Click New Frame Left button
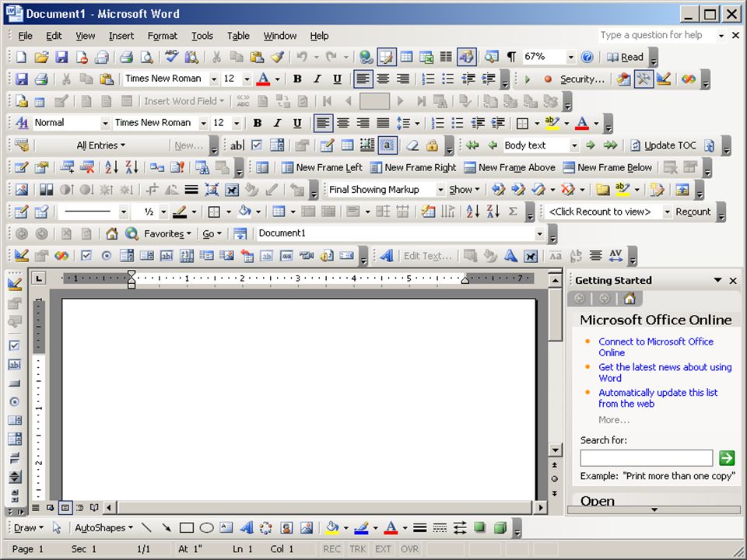747x560 pixels. [x=321, y=167]
